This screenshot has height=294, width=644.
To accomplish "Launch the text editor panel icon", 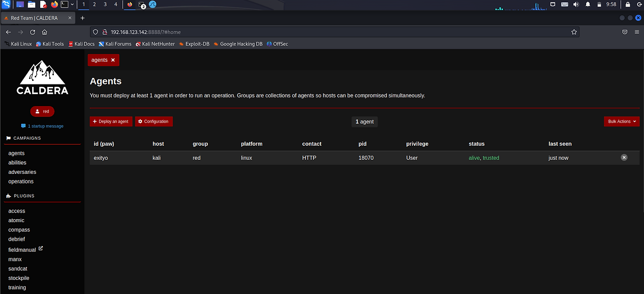I will pyautogui.click(x=43, y=5).
